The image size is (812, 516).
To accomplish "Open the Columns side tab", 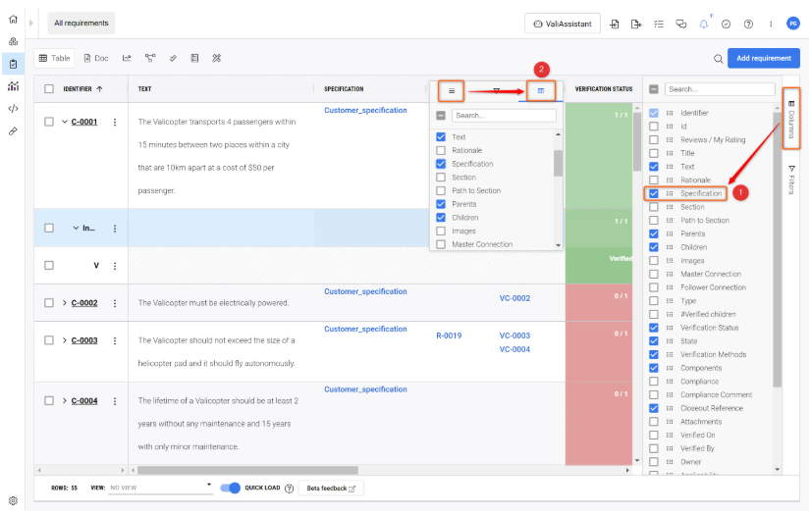I will click(791, 119).
